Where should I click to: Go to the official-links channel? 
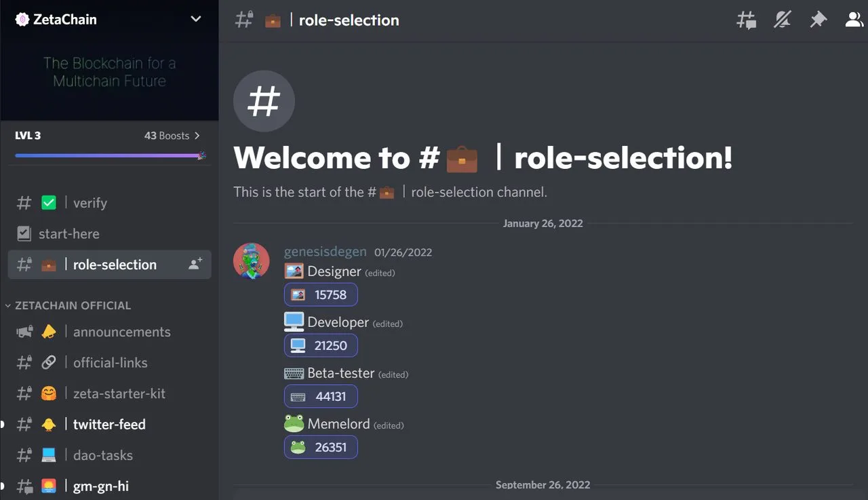click(109, 362)
